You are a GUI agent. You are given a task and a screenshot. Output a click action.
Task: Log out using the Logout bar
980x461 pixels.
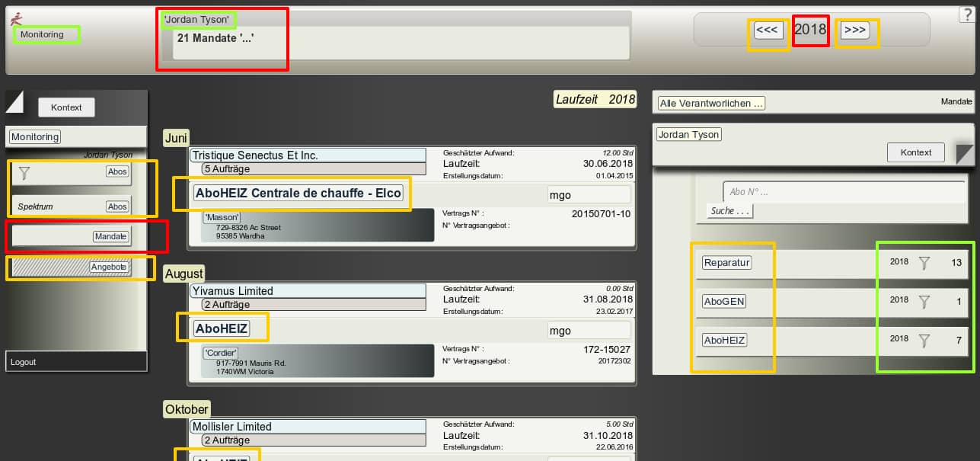pyautogui.click(x=24, y=362)
